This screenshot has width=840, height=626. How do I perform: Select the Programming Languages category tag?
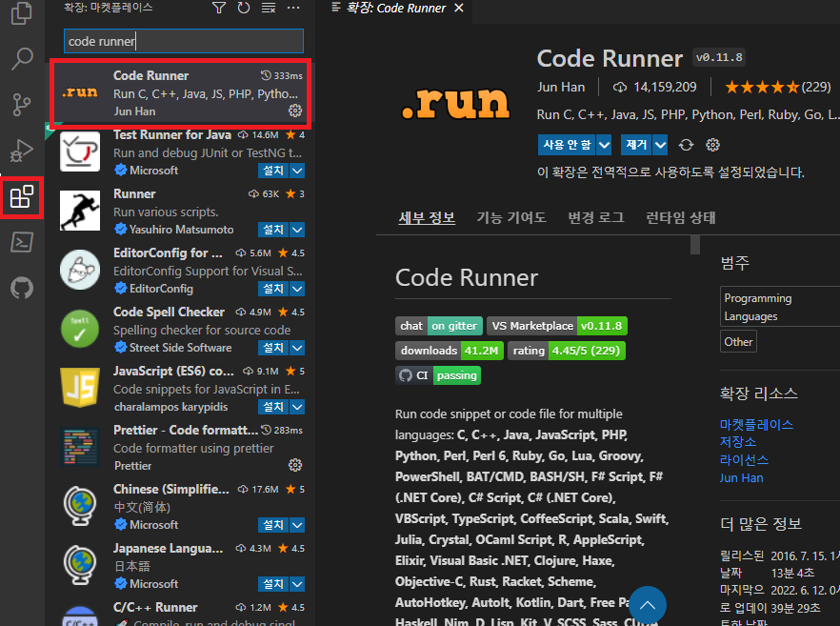(780, 307)
